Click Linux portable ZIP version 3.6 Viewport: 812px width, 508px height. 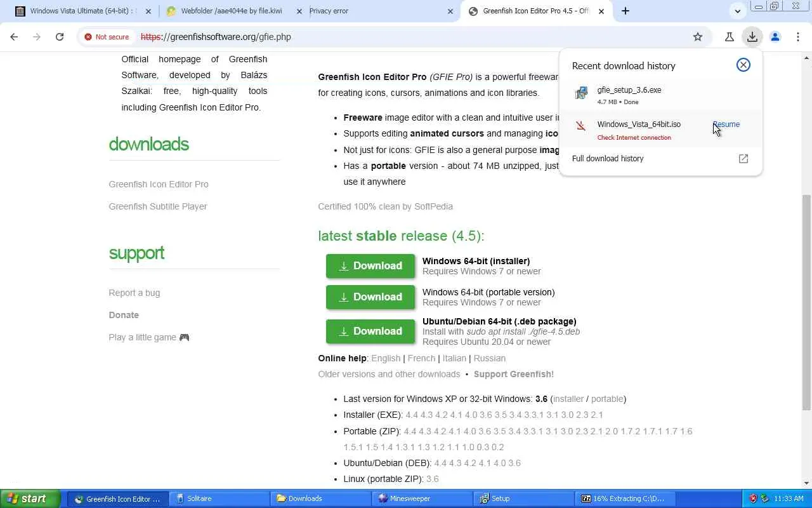coord(433,479)
